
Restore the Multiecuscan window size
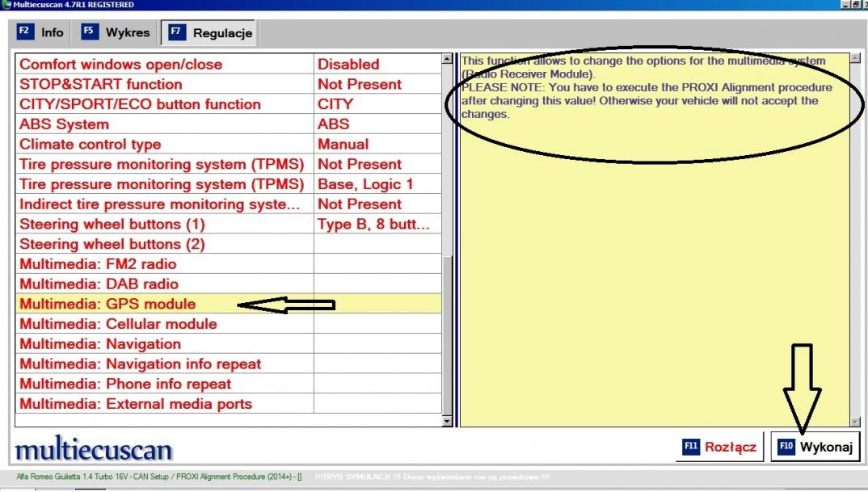(x=854, y=4)
